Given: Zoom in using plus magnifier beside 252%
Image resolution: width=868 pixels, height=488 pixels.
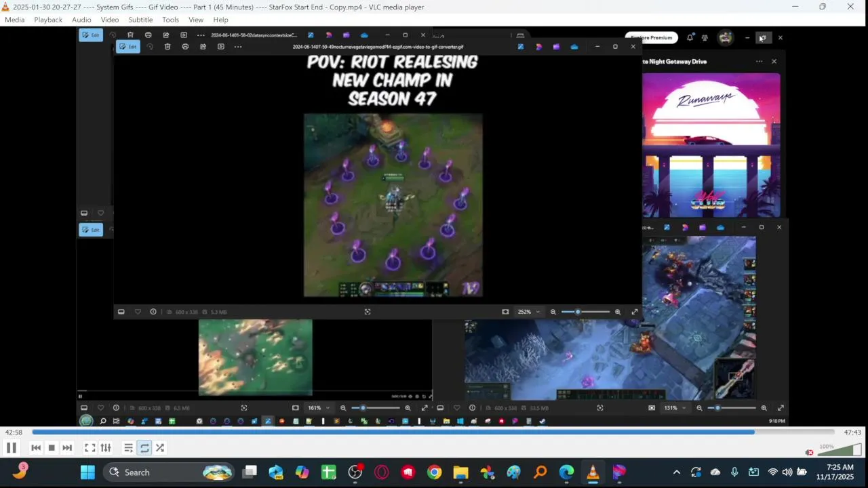Looking at the screenshot, I should (617, 312).
